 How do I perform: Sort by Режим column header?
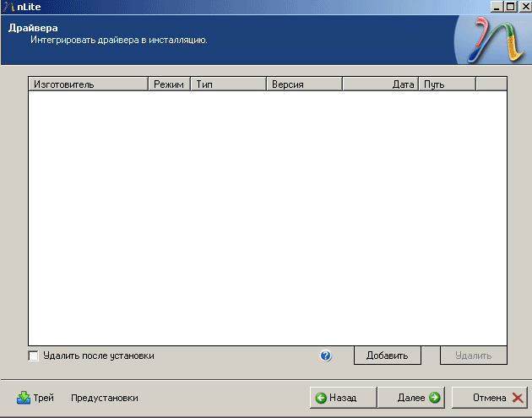169,84
